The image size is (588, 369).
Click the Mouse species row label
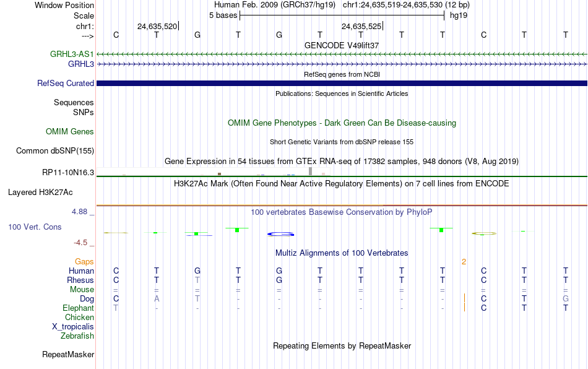tap(82, 290)
